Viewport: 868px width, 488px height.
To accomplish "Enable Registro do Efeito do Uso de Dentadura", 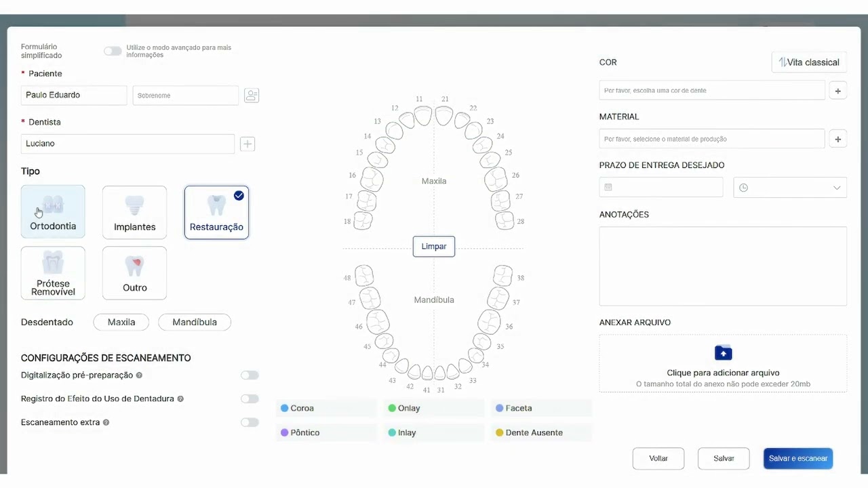I will point(250,399).
